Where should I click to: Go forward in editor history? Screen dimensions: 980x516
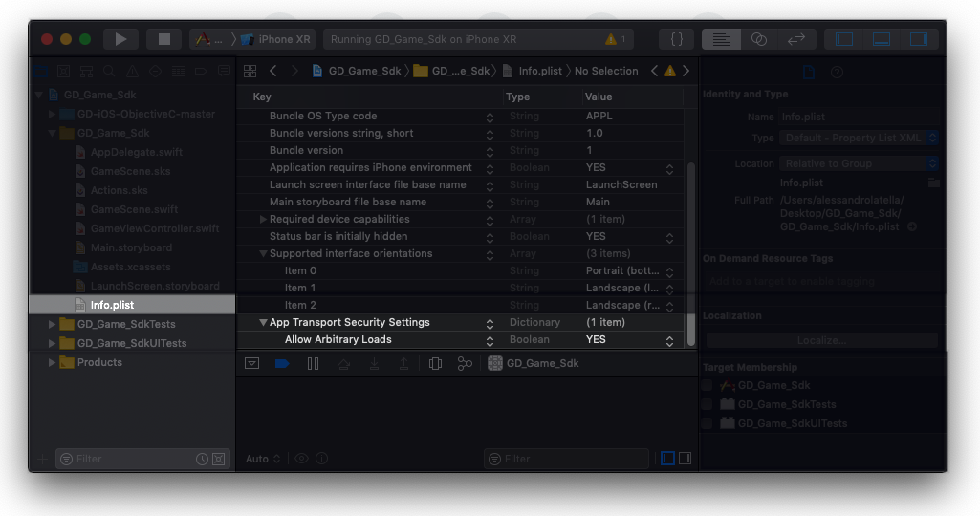(294, 72)
